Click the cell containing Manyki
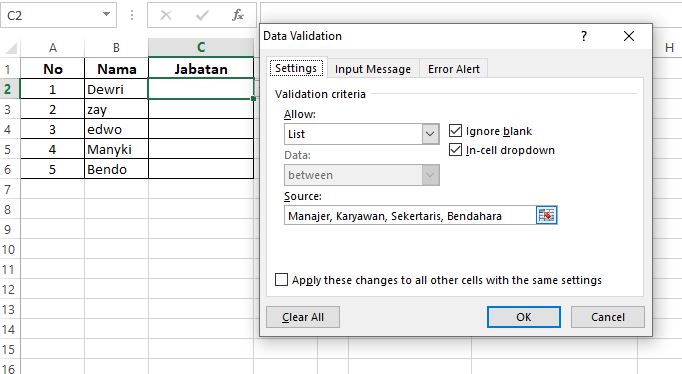The image size is (682, 374). (117, 149)
